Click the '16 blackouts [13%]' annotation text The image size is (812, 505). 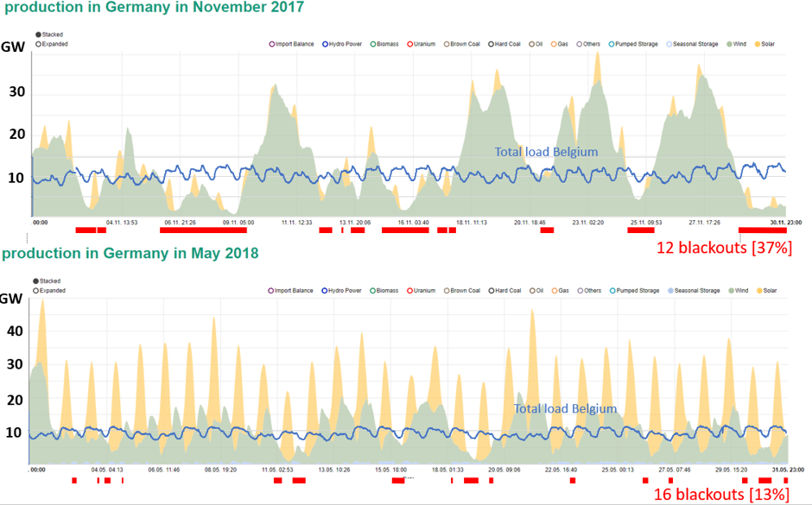pyautogui.click(x=720, y=494)
